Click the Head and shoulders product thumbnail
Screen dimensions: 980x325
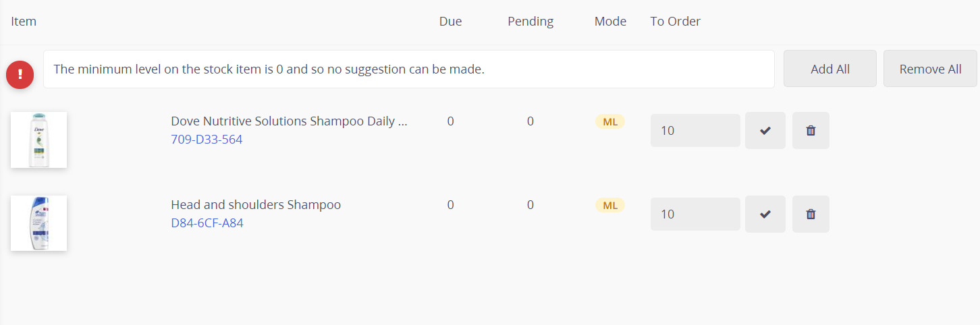pos(38,223)
